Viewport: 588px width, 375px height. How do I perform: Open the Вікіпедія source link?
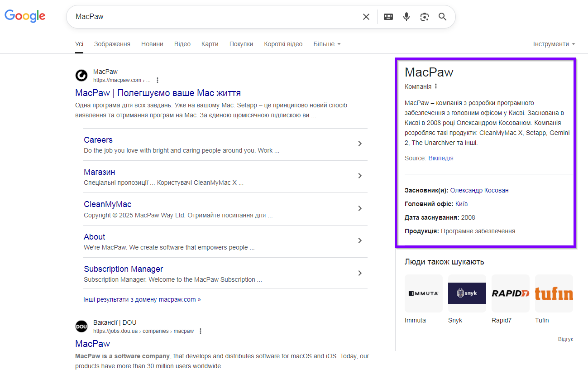441,158
